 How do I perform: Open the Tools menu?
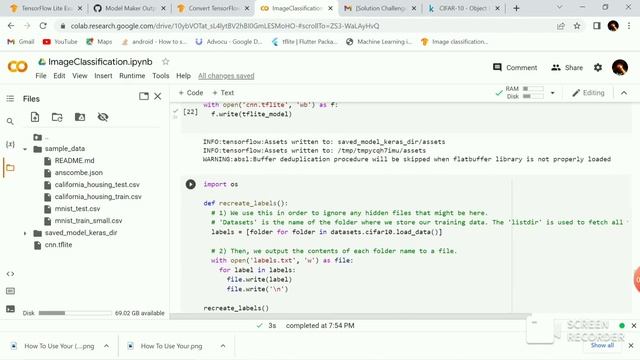pyautogui.click(x=160, y=76)
